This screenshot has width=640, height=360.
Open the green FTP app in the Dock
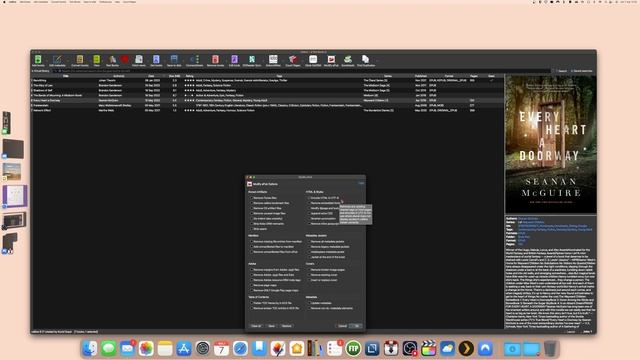[x=353, y=349]
